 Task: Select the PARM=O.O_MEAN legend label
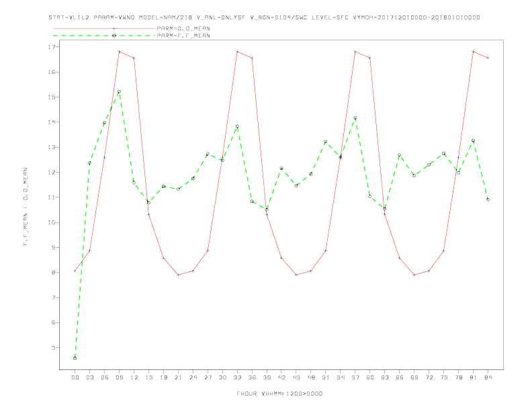click(x=183, y=28)
